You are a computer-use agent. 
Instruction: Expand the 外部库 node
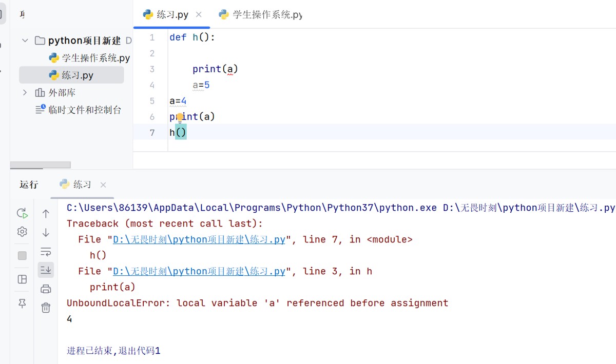(25, 93)
